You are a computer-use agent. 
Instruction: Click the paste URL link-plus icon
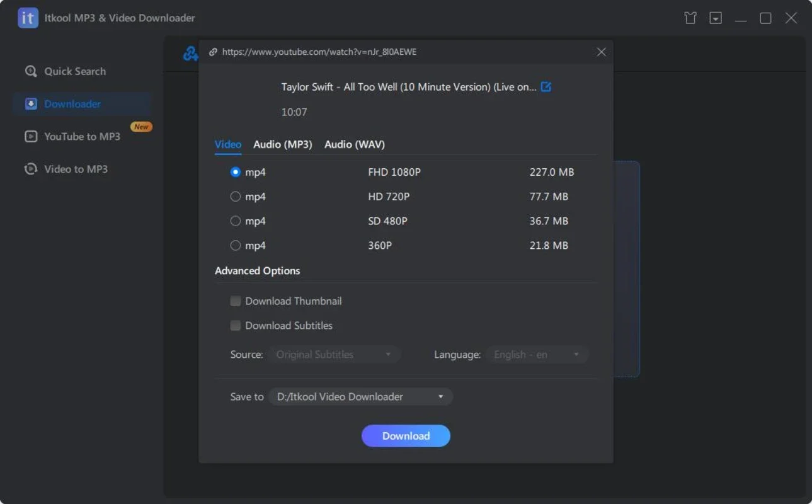coord(190,54)
